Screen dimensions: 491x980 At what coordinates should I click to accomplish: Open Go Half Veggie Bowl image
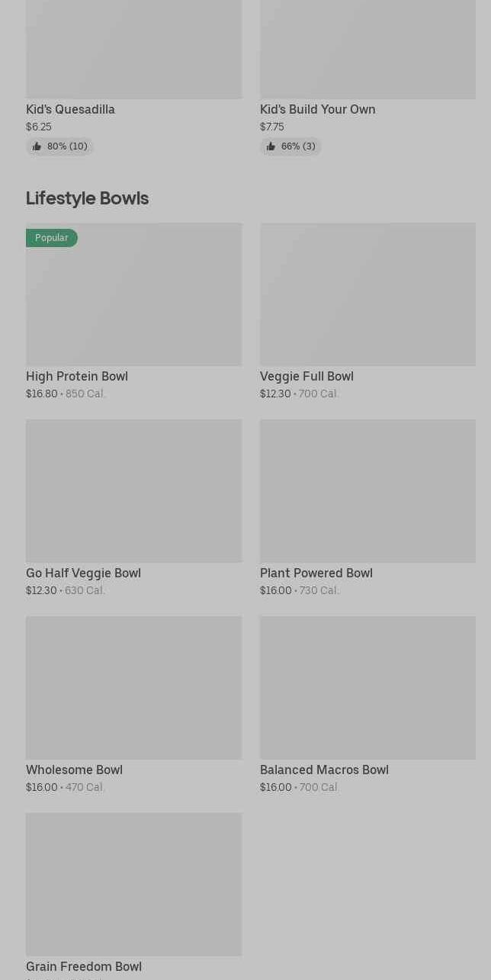click(x=133, y=491)
